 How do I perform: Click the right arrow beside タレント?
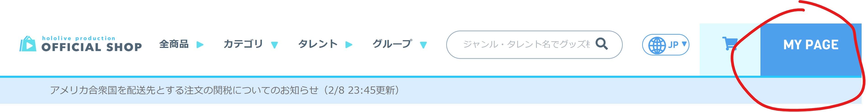[x=349, y=45]
